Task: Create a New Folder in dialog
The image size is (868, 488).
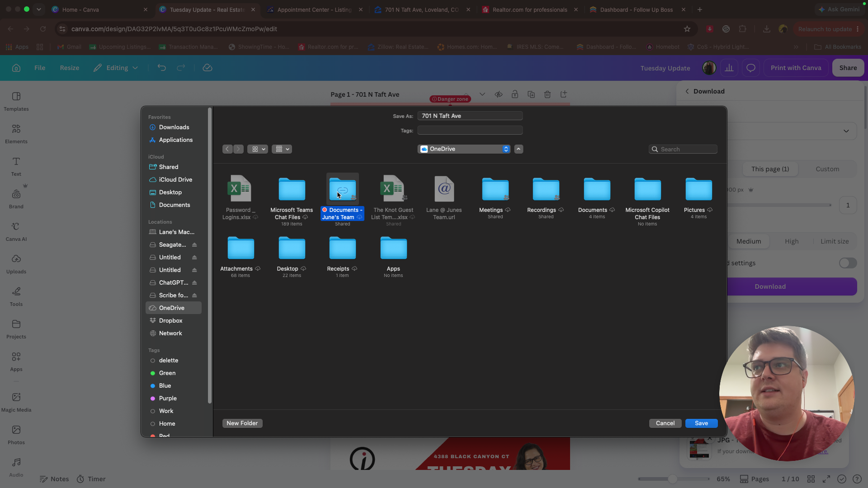Action: [x=242, y=423]
